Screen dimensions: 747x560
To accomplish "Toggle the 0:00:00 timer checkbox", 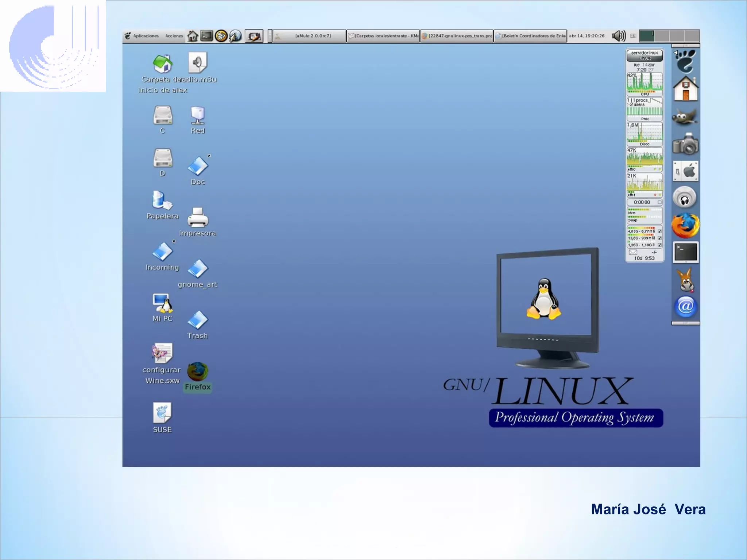I will point(659,202).
